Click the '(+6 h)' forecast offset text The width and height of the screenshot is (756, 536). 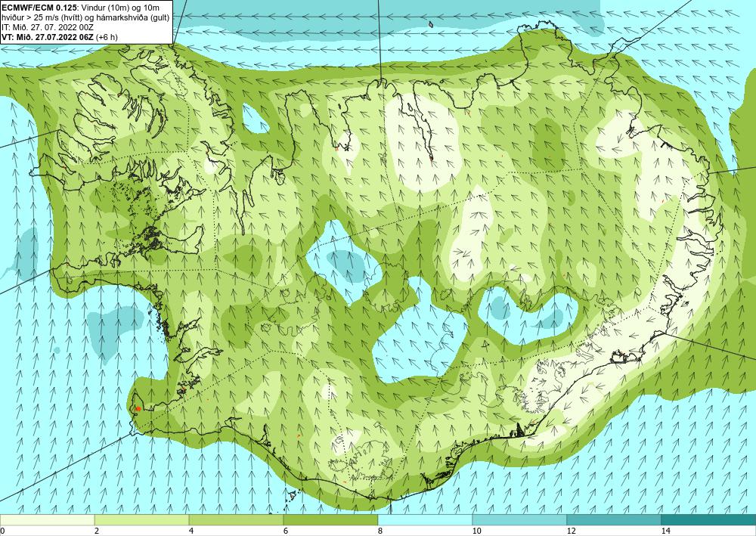click(107, 36)
